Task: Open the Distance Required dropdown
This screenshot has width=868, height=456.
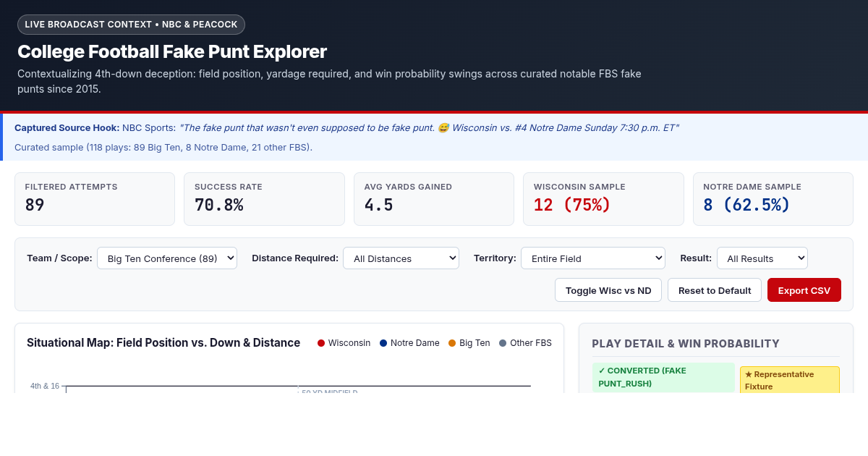Action: point(401,258)
